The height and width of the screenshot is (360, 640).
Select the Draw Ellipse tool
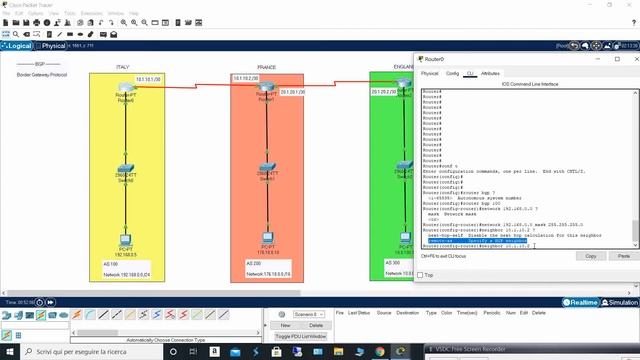coord(80,34)
